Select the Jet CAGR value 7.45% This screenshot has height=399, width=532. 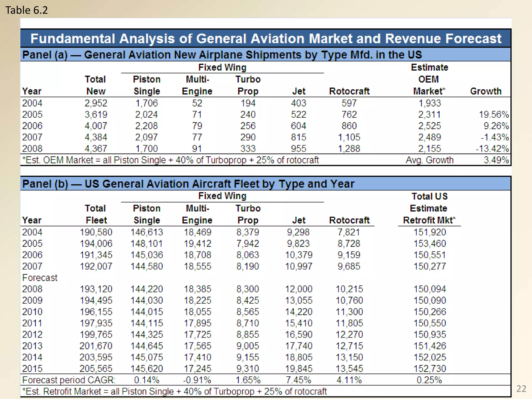point(298,380)
